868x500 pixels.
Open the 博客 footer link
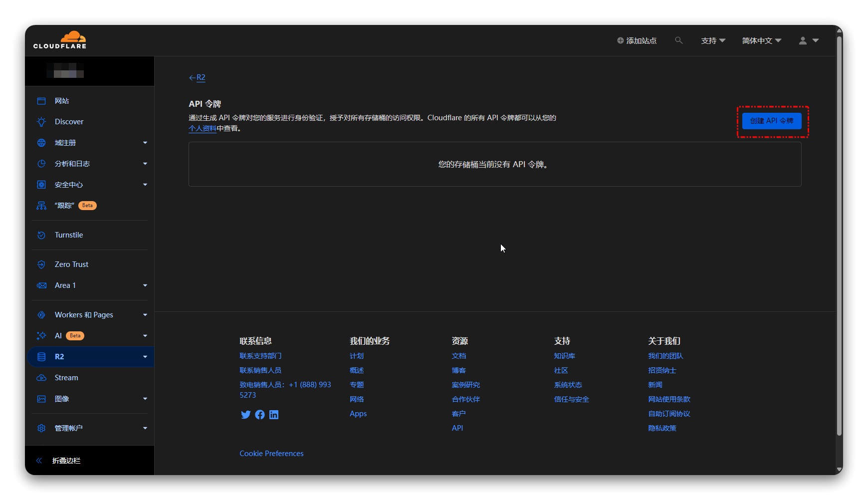tap(459, 370)
